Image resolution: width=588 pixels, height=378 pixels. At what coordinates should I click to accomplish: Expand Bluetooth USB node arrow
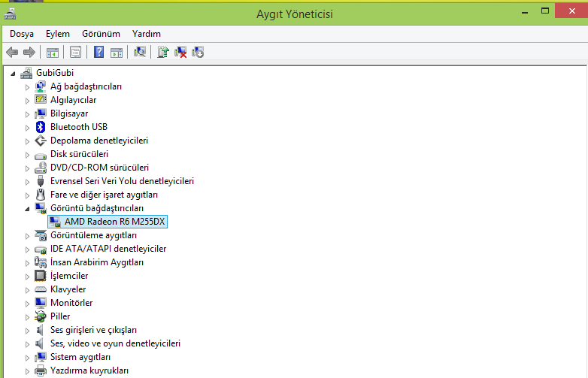tap(27, 128)
